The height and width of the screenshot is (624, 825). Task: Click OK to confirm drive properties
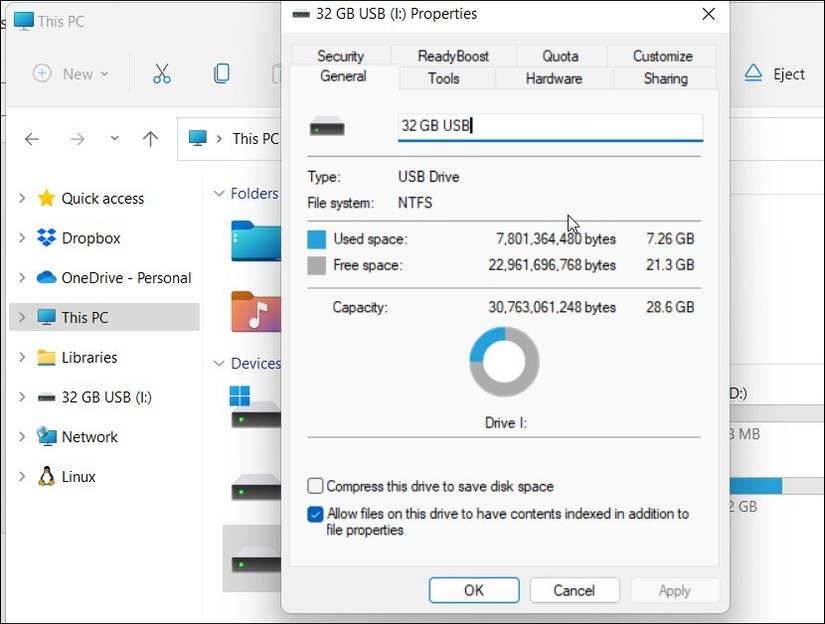473,590
